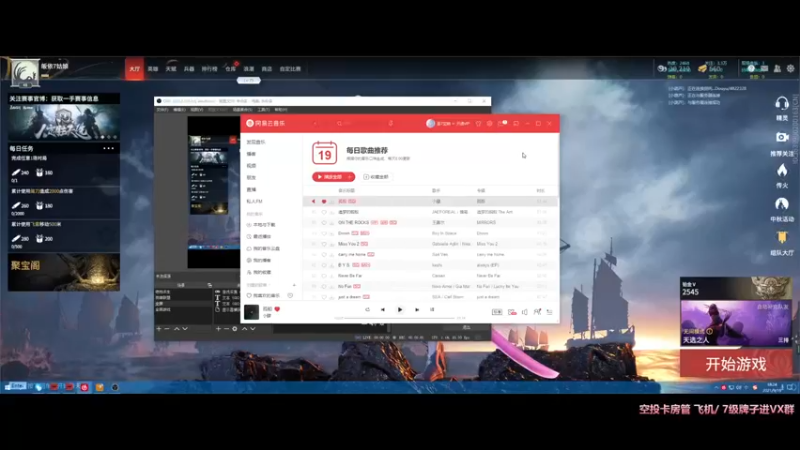Add a playlist with 创建的歌单 plus icon
This screenshot has height=450, width=800.
click(x=294, y=285)
